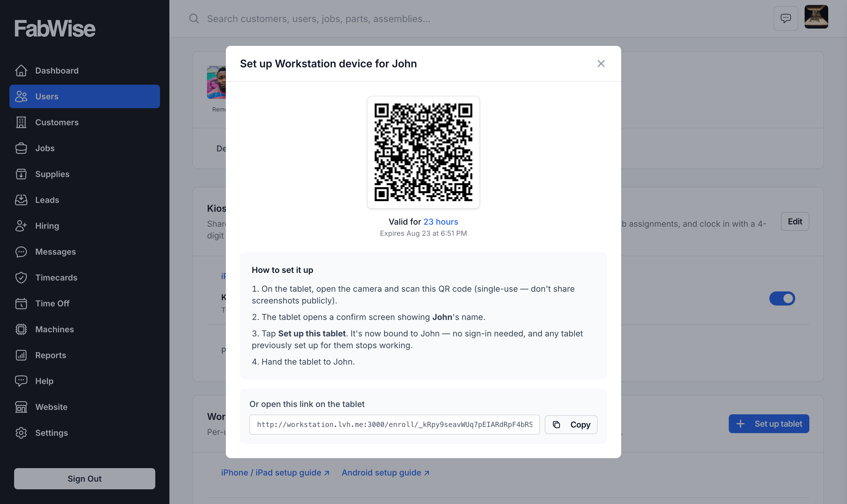Click the user photo behind the dialog
The height and width of the screenshot is (504, 847).
tap(216, 83)
